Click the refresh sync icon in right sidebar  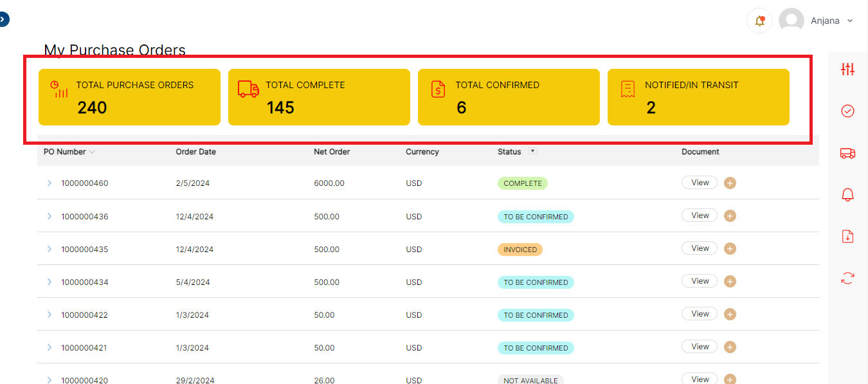847,278
